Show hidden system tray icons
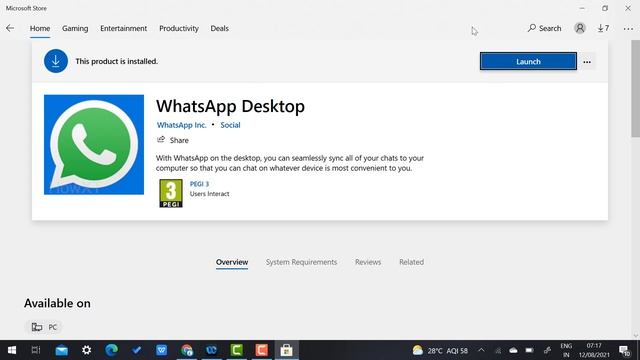 click(481, 350)
